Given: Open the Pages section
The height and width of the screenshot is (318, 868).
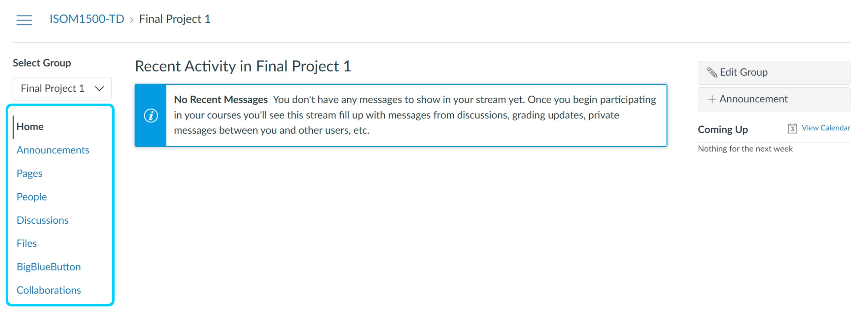Looking at the screenshot, I should pyautogui.click(x=29, y=174).
